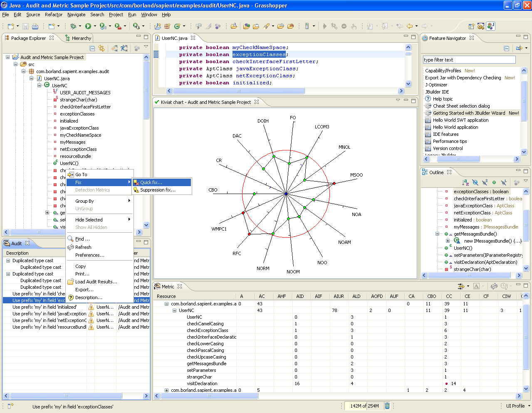Collapse all in Package Explorer toolbar

tap(92, 49)
